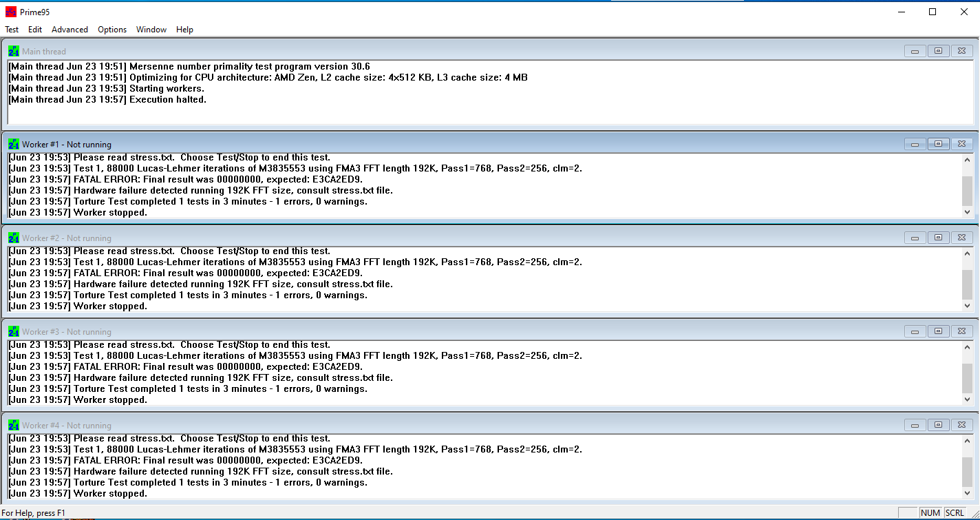Click Worker #1's "Worker stopped." line
The width and height of the screenshot is (980, 520).
pyautogui.click(x=78, y=212)
